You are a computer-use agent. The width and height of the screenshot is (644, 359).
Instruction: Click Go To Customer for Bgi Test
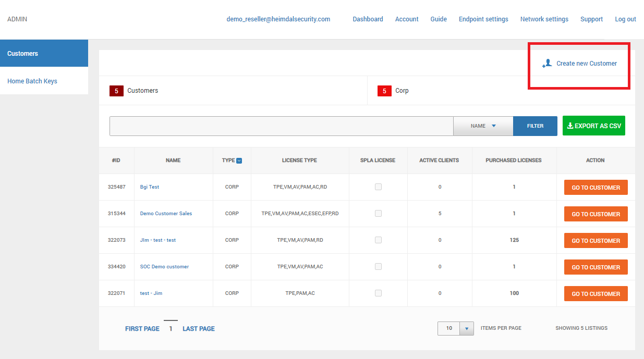click(596, 188)
